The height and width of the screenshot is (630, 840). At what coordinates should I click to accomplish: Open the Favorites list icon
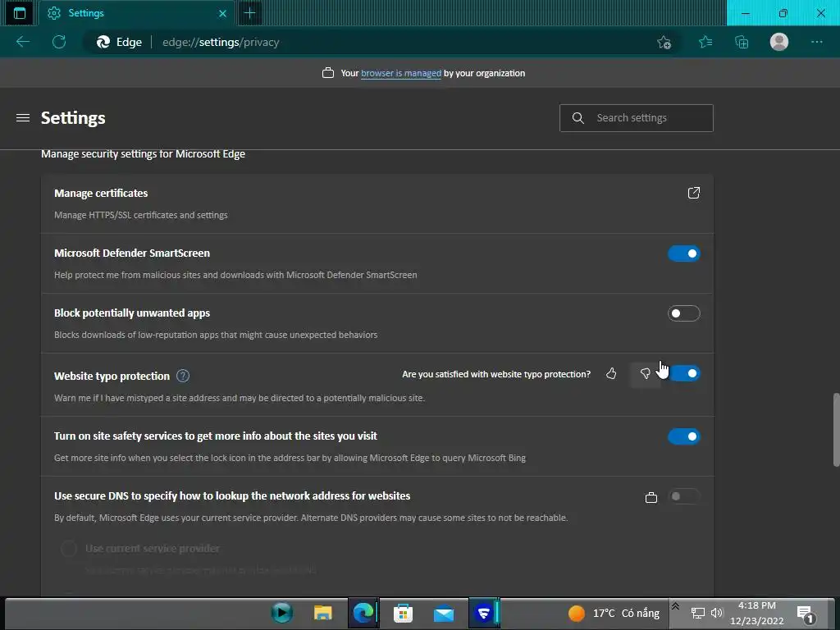(705, 42)
